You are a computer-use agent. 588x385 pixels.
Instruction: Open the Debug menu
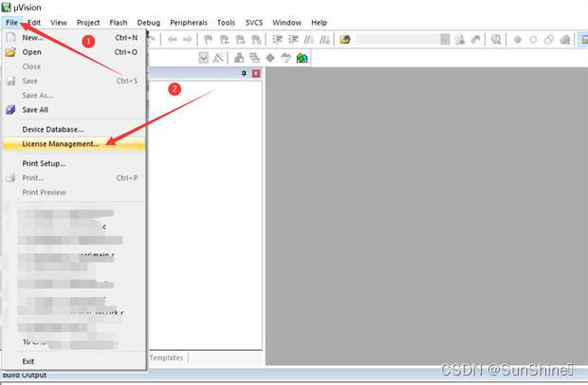pos(149,23)
